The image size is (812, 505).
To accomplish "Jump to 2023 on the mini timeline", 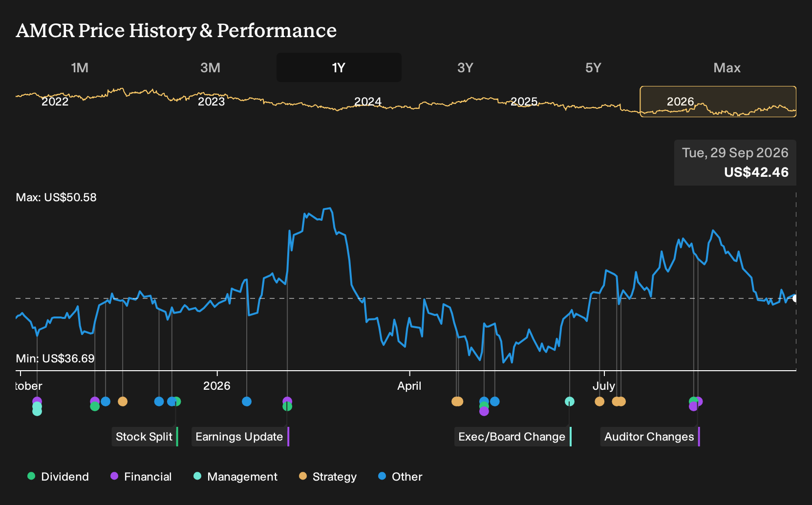I will (x=211, y=102).
